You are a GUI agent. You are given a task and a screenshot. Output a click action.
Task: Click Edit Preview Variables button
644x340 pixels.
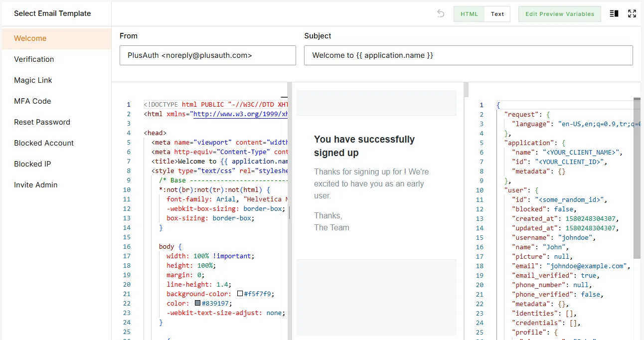[560, 14]
